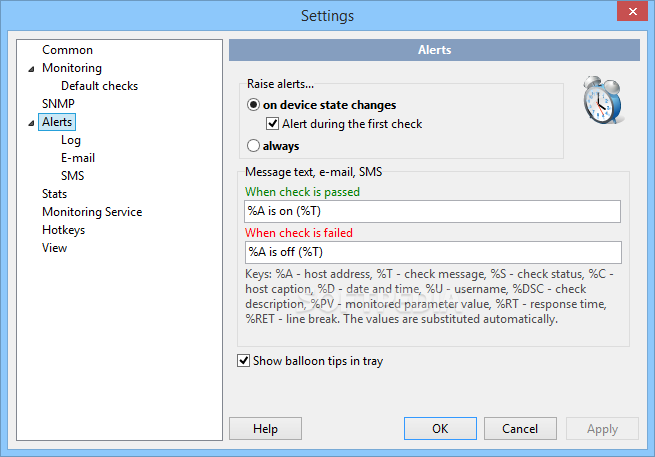Open the Hotkeys settings page
Screen dimensions: 655x457
pos(63,230)
